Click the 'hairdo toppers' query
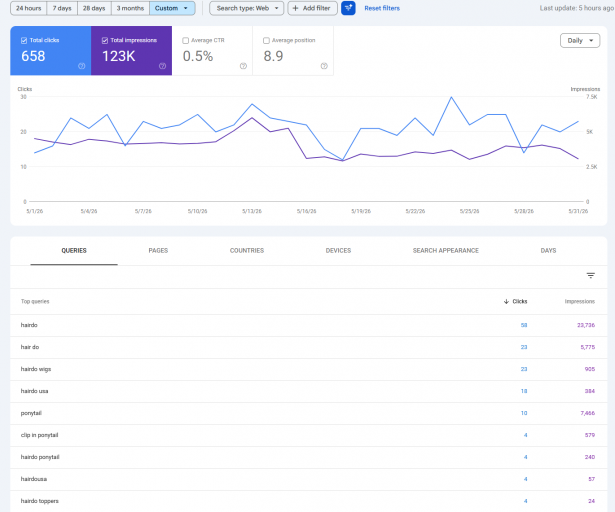Image resolution: width=615 pixels, height=512 pixels. tap(40, 501)
